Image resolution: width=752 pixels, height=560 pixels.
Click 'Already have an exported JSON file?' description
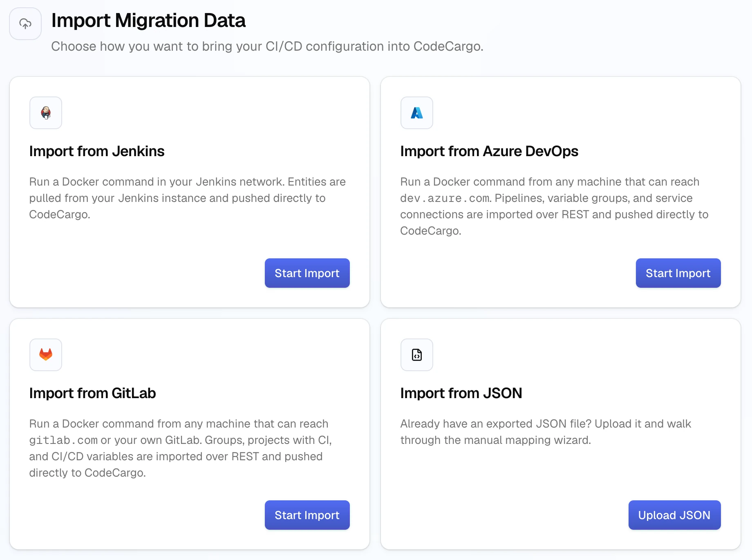pos(546,432)
